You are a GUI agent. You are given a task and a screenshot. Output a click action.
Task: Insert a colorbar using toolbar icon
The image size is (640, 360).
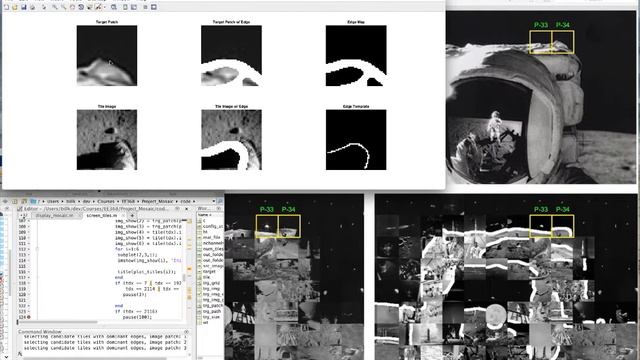click(125, 7)
